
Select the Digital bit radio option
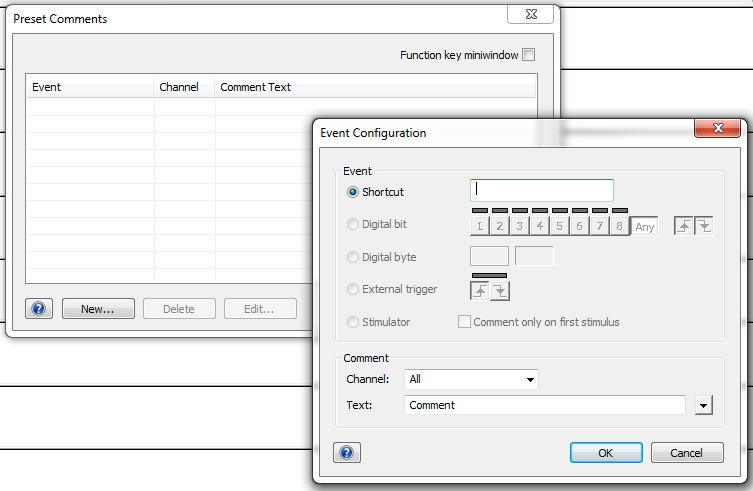[352, 225]
